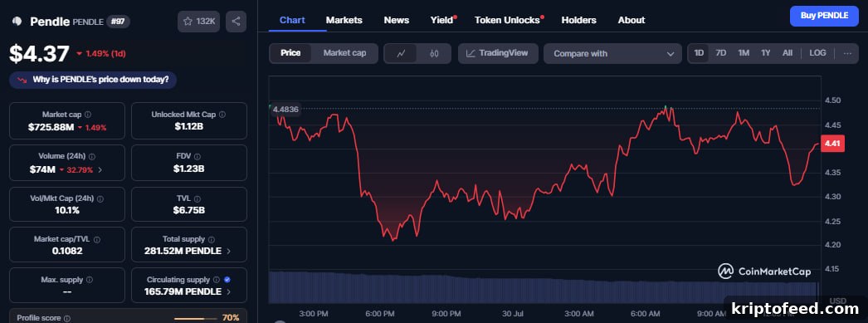Open more chart options ellipsis
Image resolution: width=868 pixels, height=323 pixels.
pyautogui.click(x=847, y=53)
